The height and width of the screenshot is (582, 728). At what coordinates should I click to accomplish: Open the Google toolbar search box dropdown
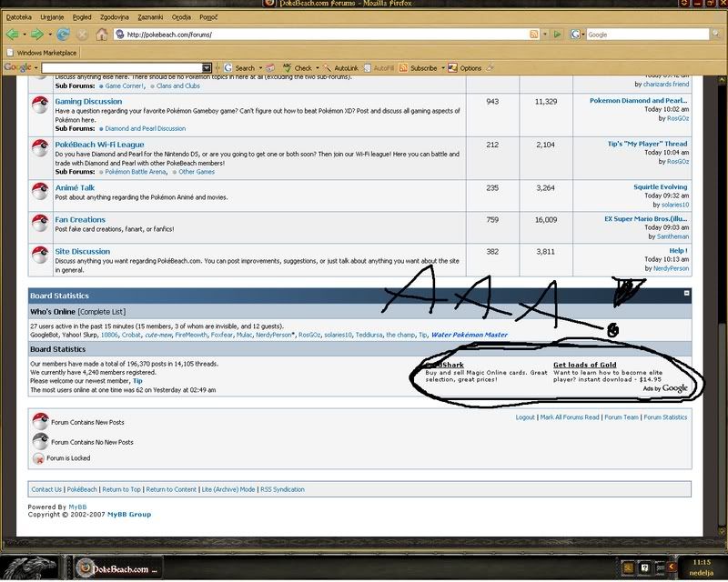click(x=207, y=68)
